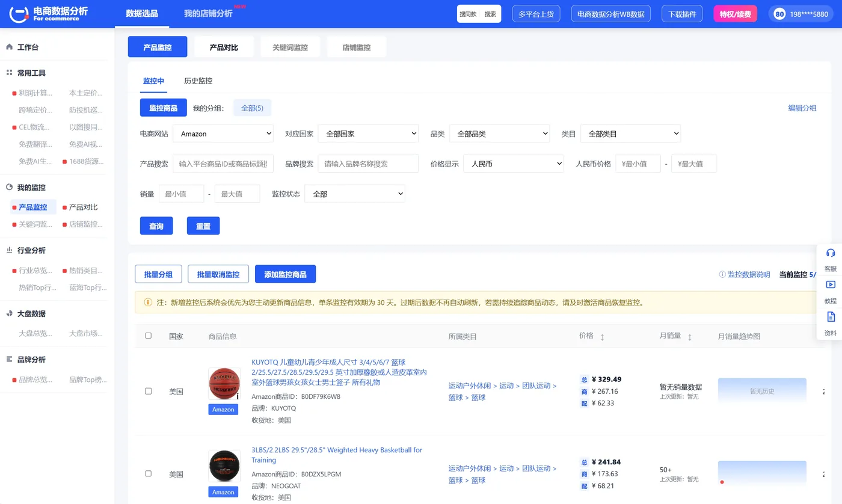Sort by 月销量 column arrow icon
Image resolution: width=842 pixels, height=504 pixels.
[689, 337]
